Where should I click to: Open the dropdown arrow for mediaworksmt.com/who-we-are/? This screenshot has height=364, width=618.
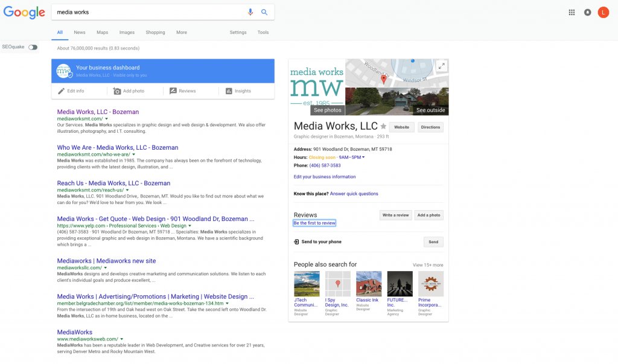(133, 155)
